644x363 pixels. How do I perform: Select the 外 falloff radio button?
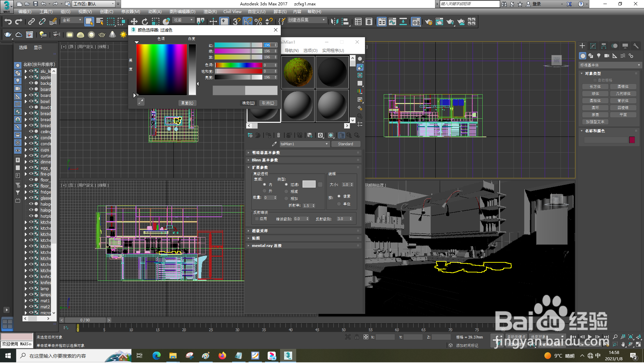(x=264, y=191)
